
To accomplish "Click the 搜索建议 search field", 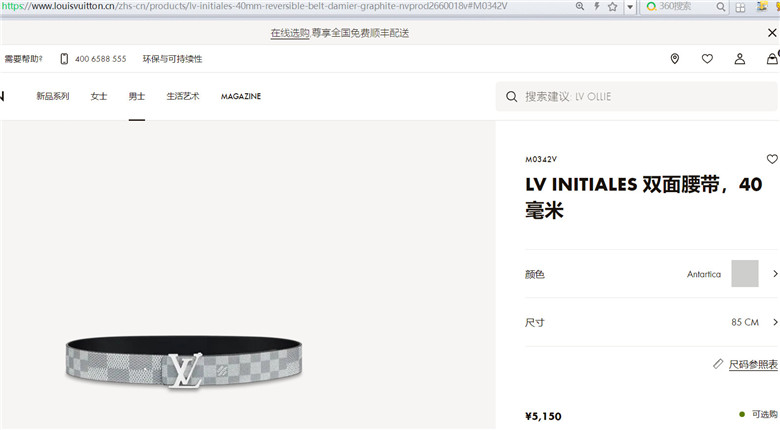I will pos(636,97).
